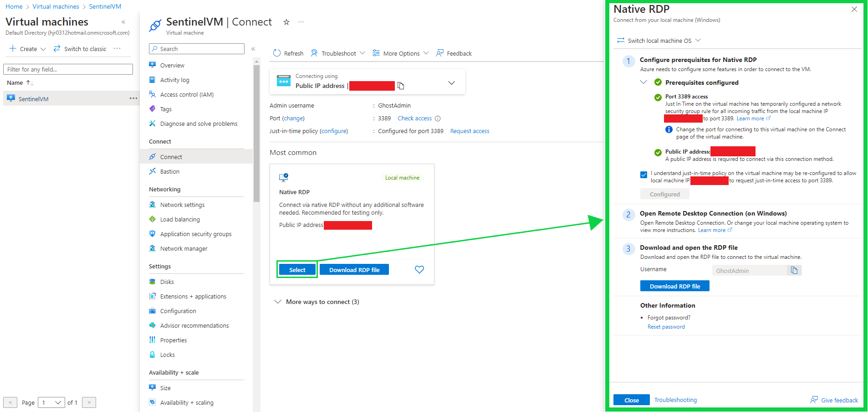Collapse the Virtual machines list pane

(x=123, y=22)
